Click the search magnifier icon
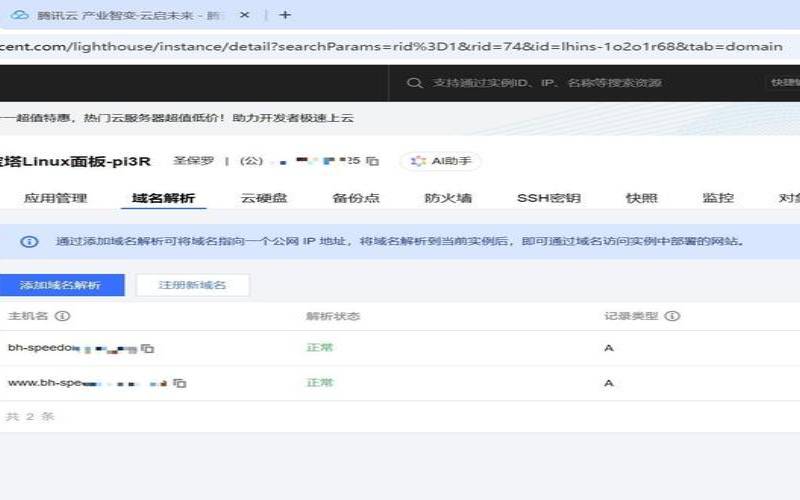The image size is (800, 500). pos(415,83)
